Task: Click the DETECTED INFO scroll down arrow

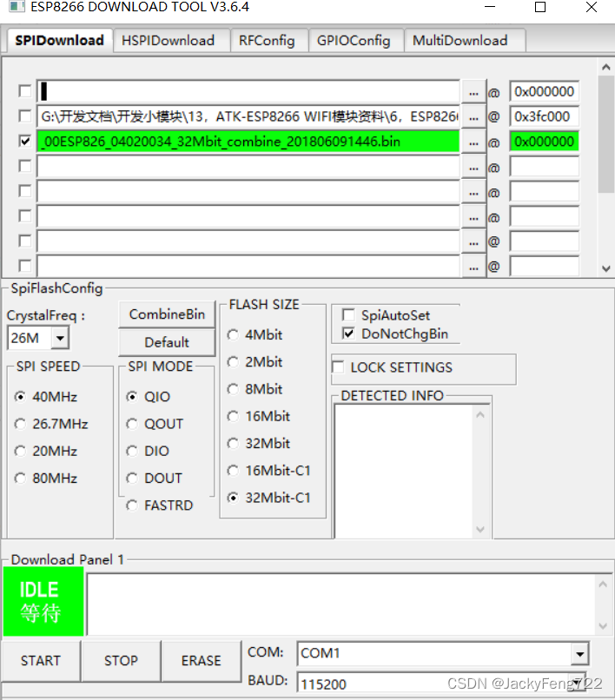Action: (480, 530)
